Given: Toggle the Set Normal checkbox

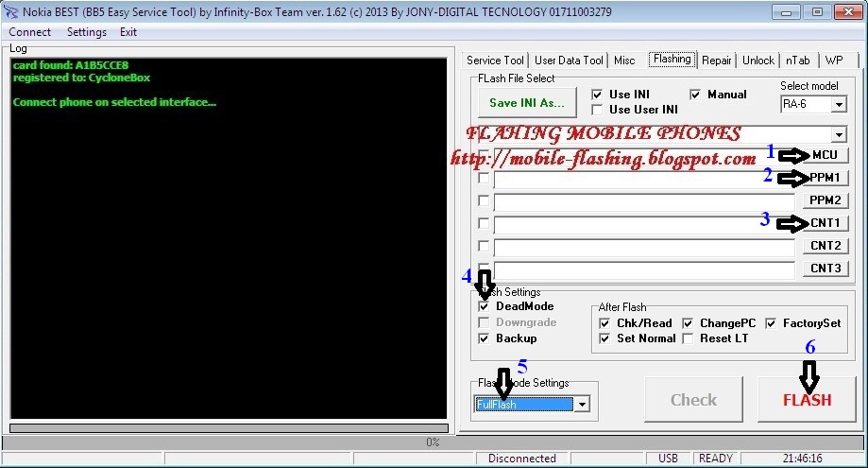Looking at the screenshot, I should (604, 338).
